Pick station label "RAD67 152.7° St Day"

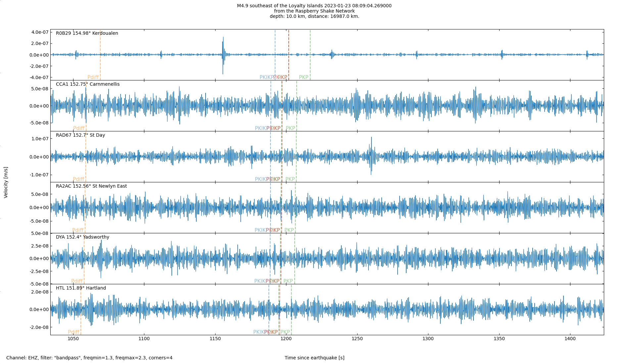point(80,135)
